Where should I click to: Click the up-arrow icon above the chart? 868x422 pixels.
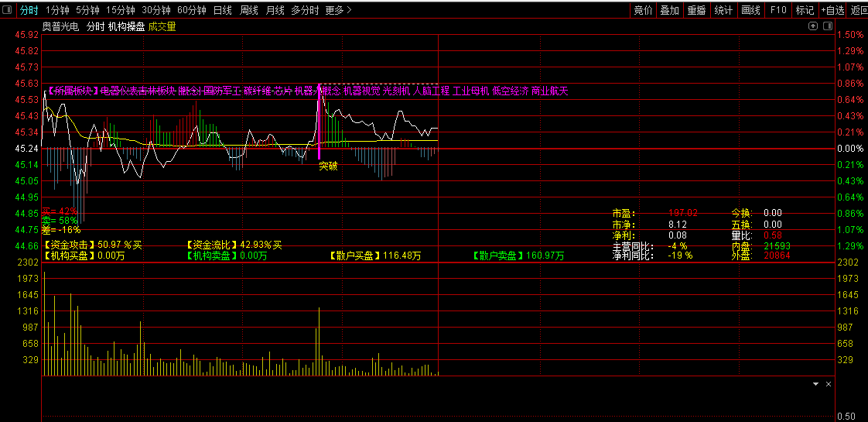point(812,26)
